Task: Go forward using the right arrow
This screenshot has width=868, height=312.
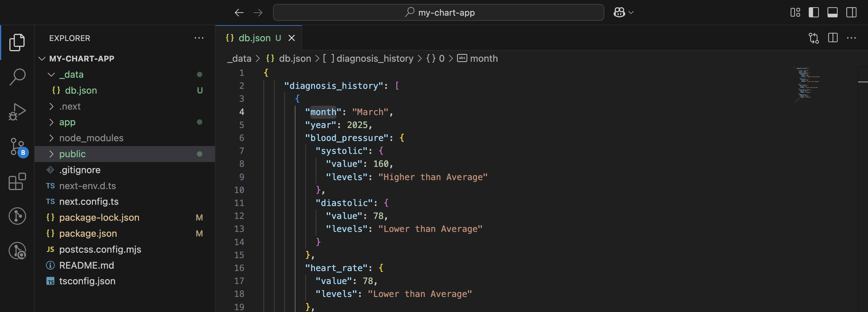Action: (258, 12)
